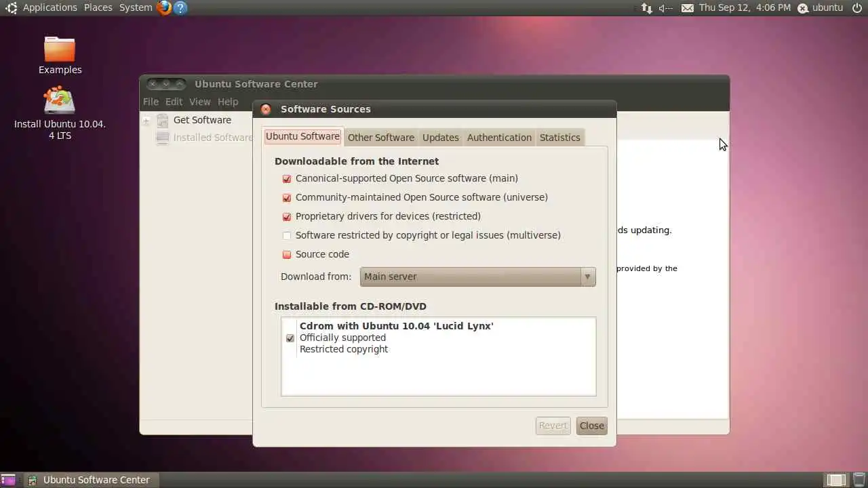Open File menu in Software Center
The image size is (868, 488).
pyautogui.click(x=151, y=102)
